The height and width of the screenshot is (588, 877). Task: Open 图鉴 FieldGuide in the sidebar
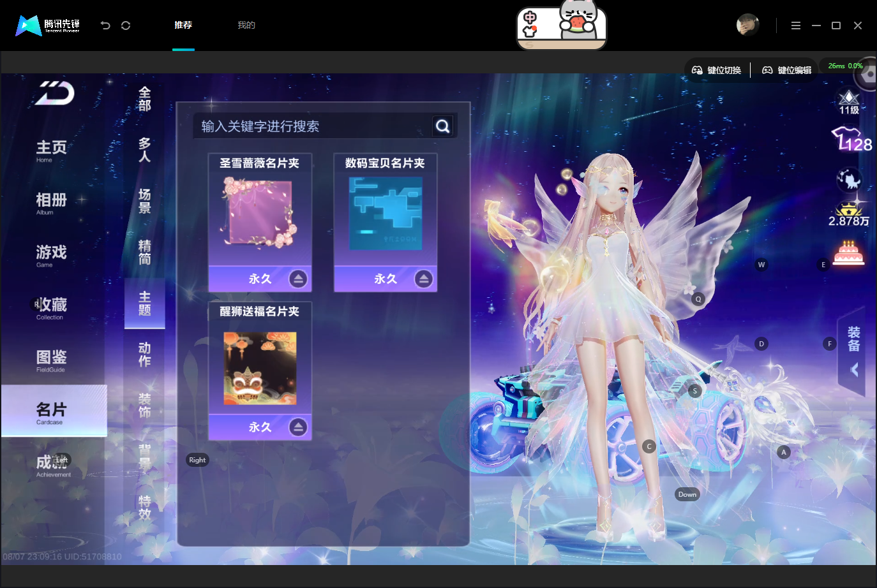click(x=52, y=360)
